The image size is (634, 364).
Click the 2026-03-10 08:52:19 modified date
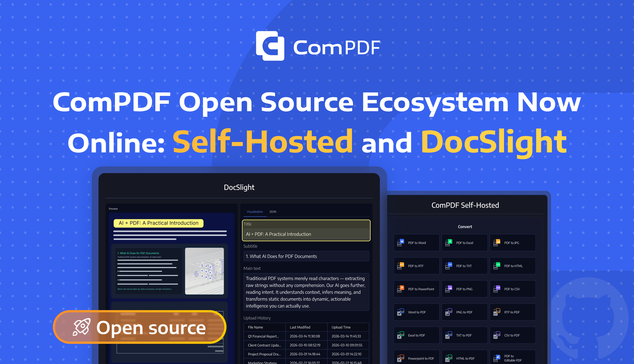[x=305, y=345]
